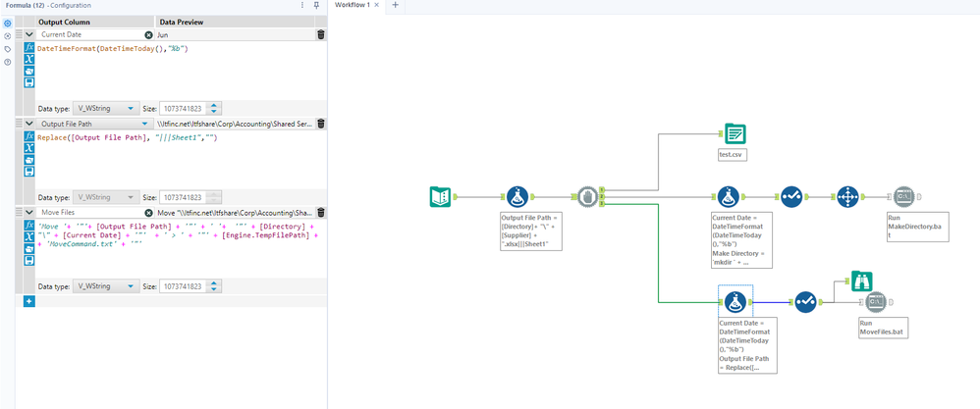
Task: Open Data type dropdown for Current Date
Action: [106, 108]
